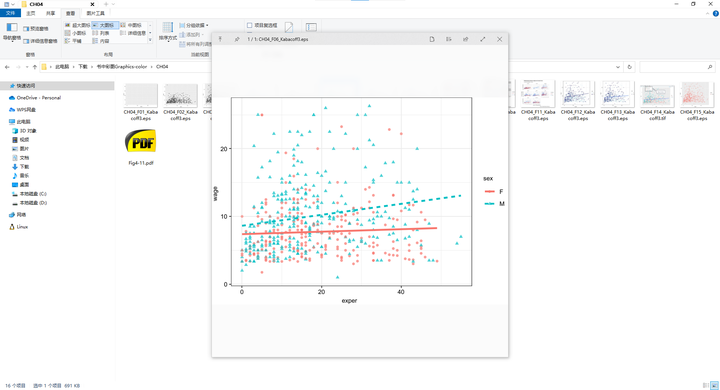Go back with the back arrow
This screenshot has width=720, height=390.
(x=7, y=67)
